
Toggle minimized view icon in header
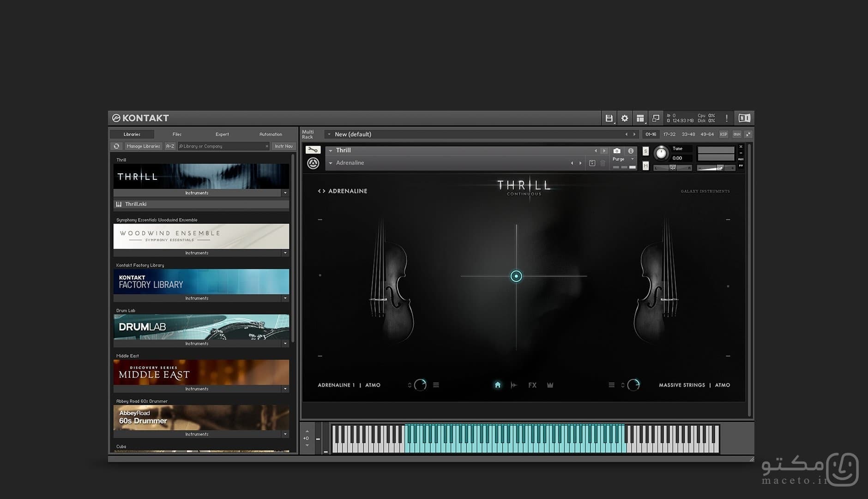pos(656,118)
